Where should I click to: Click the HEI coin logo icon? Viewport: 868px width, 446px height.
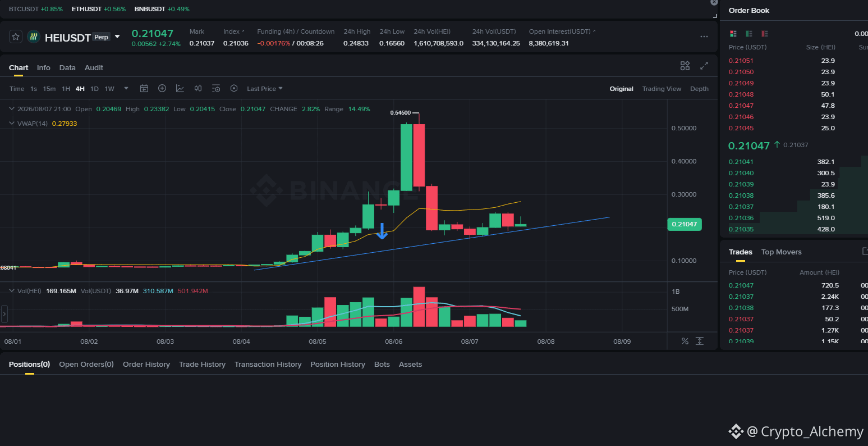[34, 37]
